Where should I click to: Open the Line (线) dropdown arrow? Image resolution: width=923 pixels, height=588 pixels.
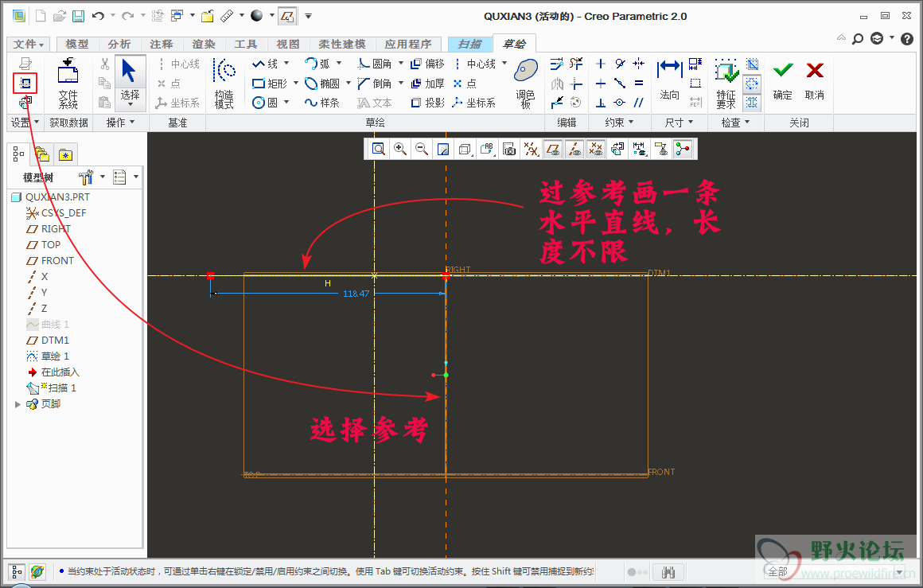[x=286, y=63]
